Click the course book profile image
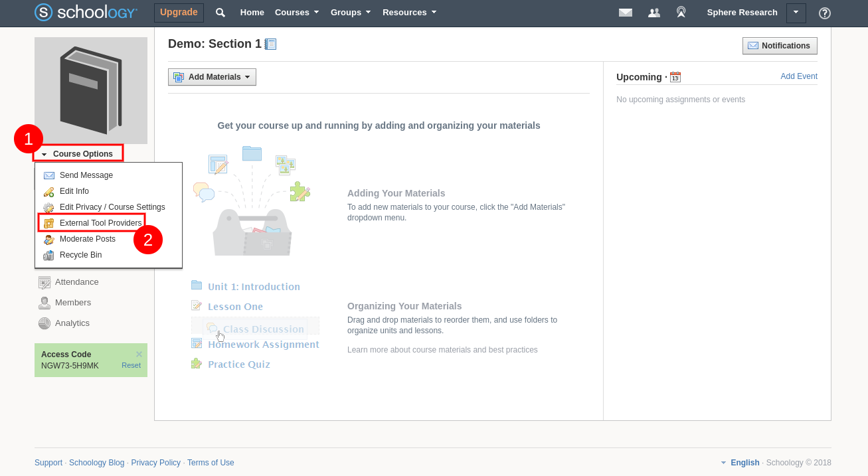Image resolution: width=868 pixels, height=476 pixels. (x=91, y=90)
